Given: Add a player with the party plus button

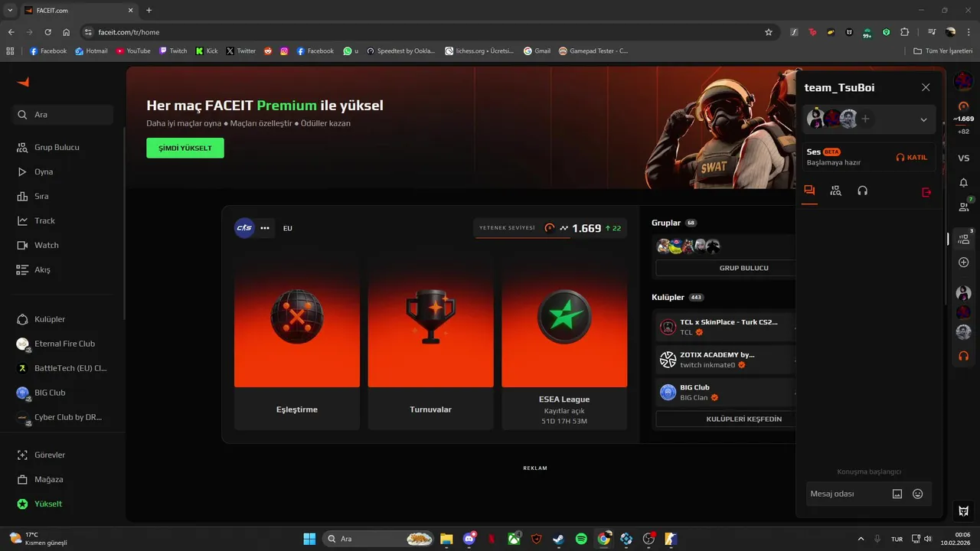Looking at the screenshot, I should pos(865,119).
